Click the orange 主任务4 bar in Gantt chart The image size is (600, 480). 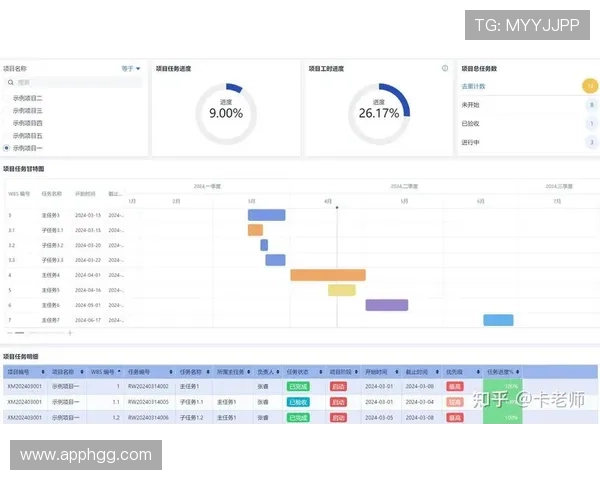(327, 275)
